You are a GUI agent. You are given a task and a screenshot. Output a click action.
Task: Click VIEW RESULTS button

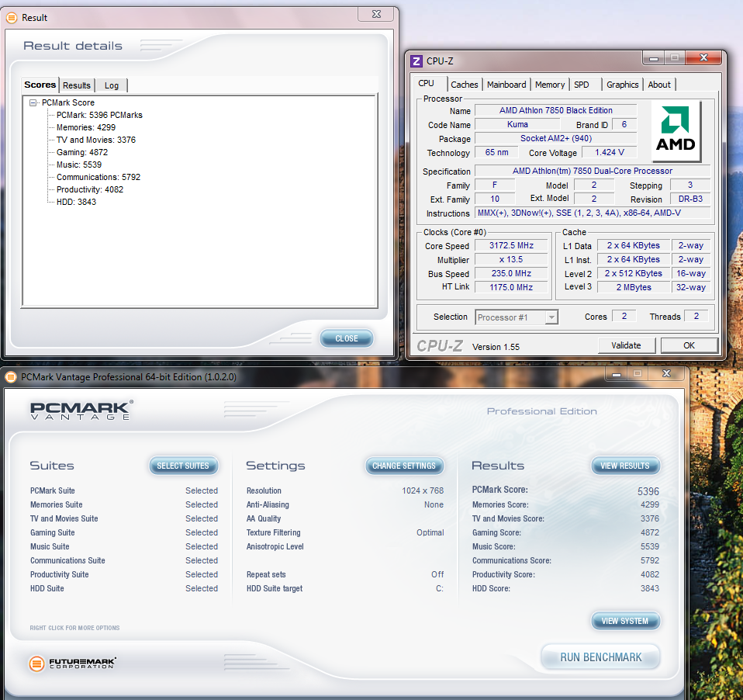[625, 466]
